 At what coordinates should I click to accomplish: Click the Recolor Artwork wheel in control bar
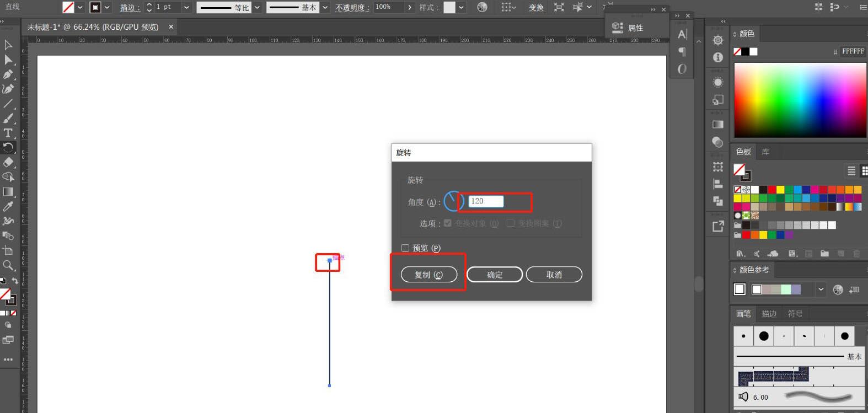pyautogui.click(x=482, y=7)
